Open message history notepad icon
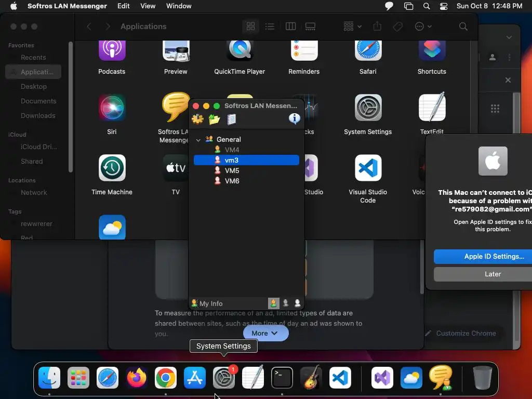The width and height of the screenshot is (532, 399). point(231,119)
